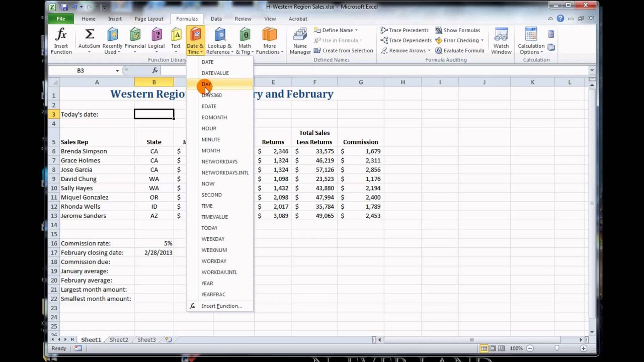The image size is (644, 362).
Task: Click the zoom in plus button
Action: tap(584, 348)
